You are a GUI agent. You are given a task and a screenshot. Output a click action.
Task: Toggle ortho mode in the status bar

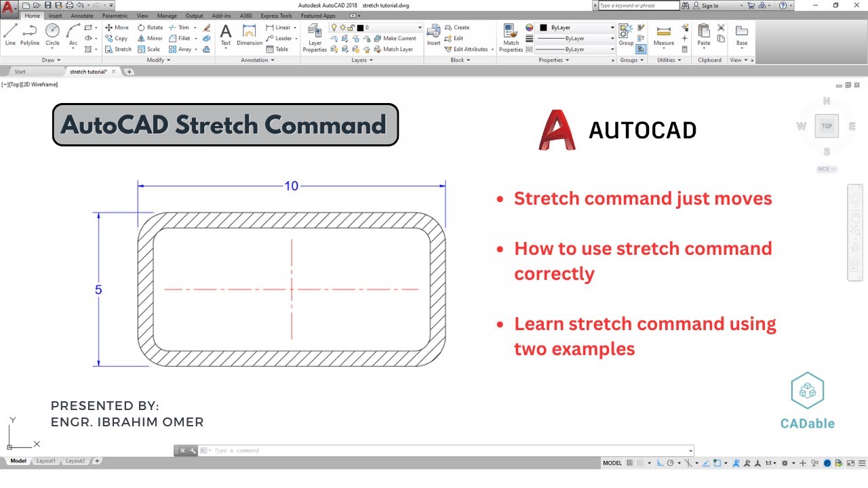tap(659, 462)
